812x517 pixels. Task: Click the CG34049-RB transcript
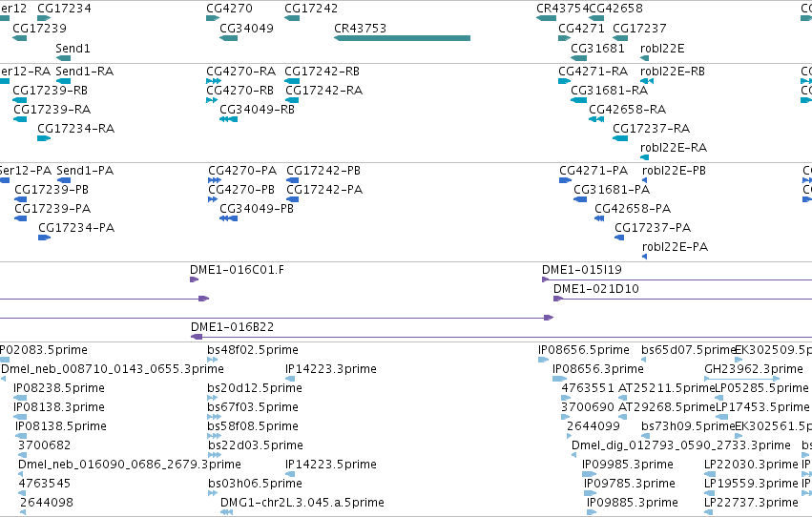pyautogui.click(x=257, y=109)
